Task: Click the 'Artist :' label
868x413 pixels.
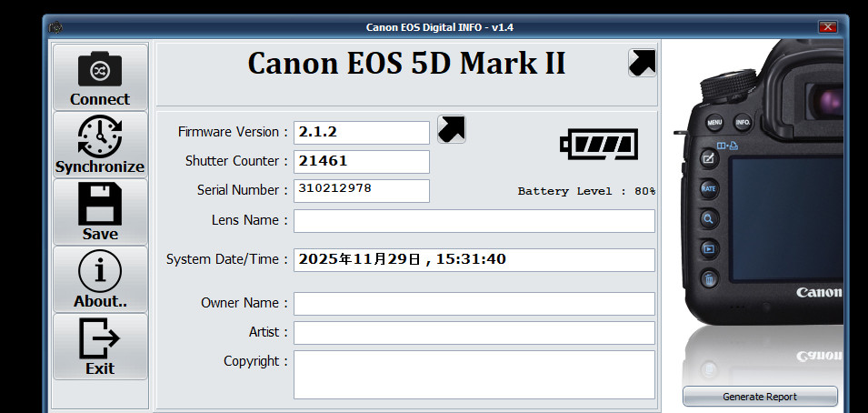Action: point(268,332)
